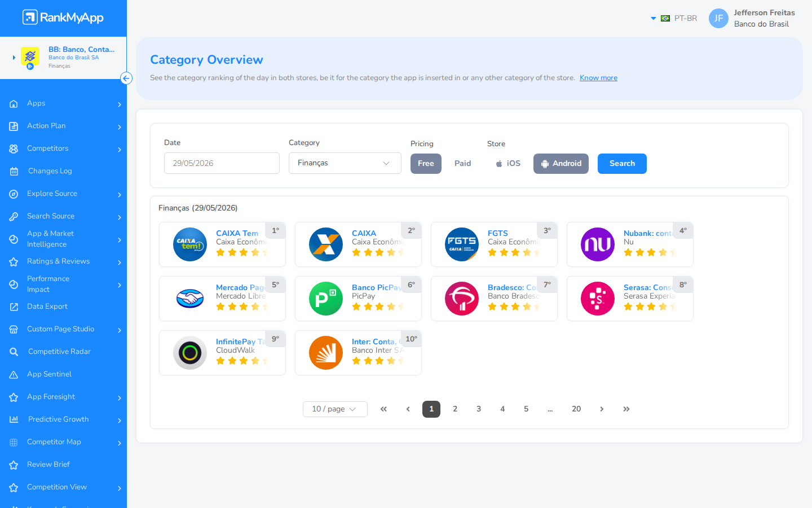Click the Competitors sidebar icon
Viewport: 812px width, 508px height.
[14, 149]
